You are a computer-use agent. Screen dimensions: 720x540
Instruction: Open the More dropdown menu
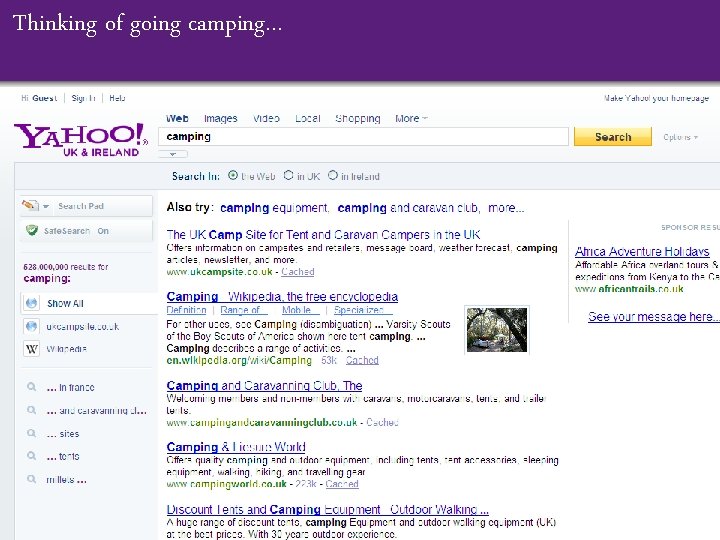tap(411, 118)
